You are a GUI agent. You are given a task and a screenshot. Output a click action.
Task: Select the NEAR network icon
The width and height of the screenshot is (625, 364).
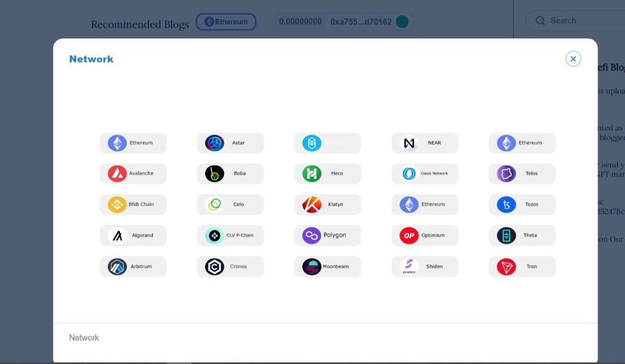click(x=409, y=143)
